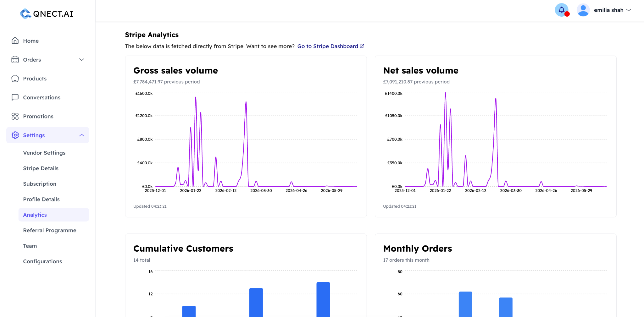Image resolution: width=644 pixels, height=317 pixels.
Task: Click the 14 total label
Action: click(x=142, y=260)
